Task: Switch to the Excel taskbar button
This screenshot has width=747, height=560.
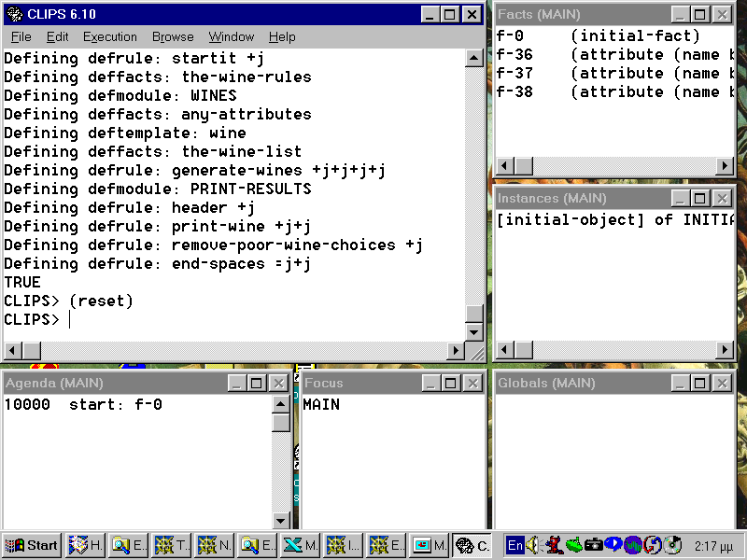Action: coord(300,545)
